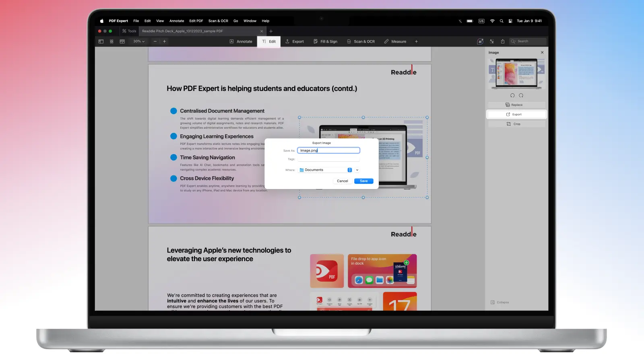The height and width of the screenshot is (362, 644).
Task: Open the Annotate menu in menu bar
Action: [x=177, y=21]
